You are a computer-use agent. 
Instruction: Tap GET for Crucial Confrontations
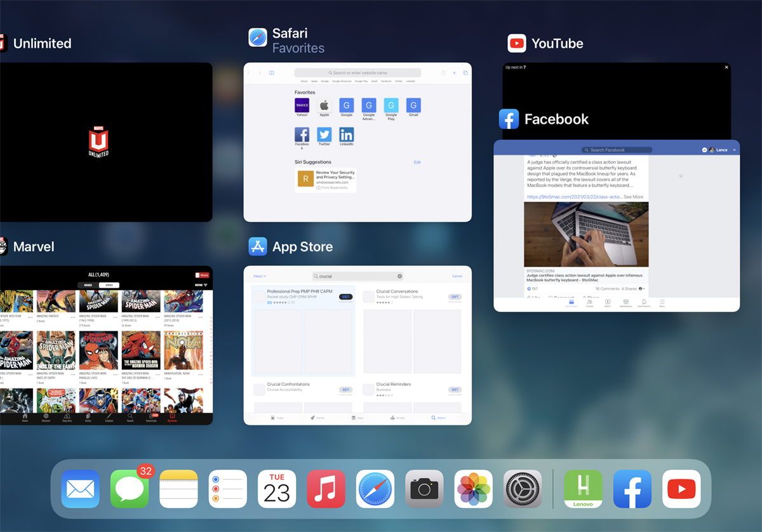[x=346, y=390]
